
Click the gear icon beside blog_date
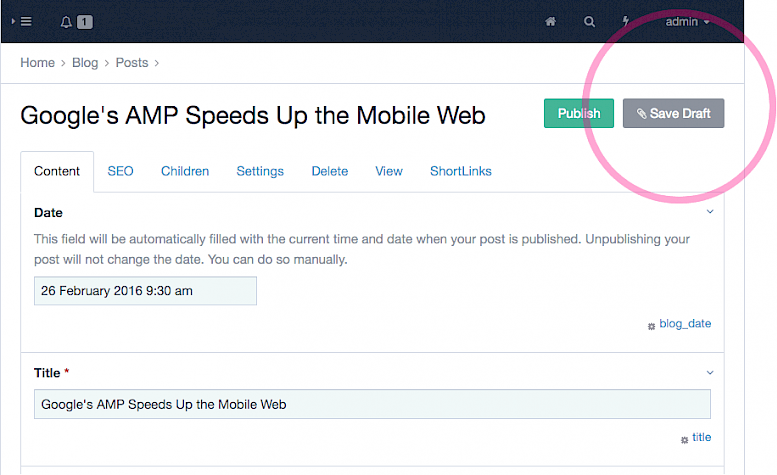pyautogui.click(x=652, y=325)
